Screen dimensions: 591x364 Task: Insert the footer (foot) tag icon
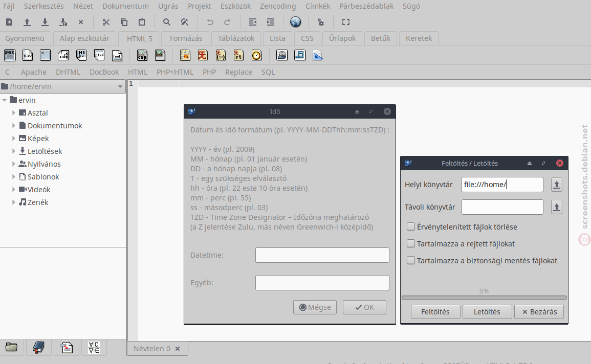[117, 55]
